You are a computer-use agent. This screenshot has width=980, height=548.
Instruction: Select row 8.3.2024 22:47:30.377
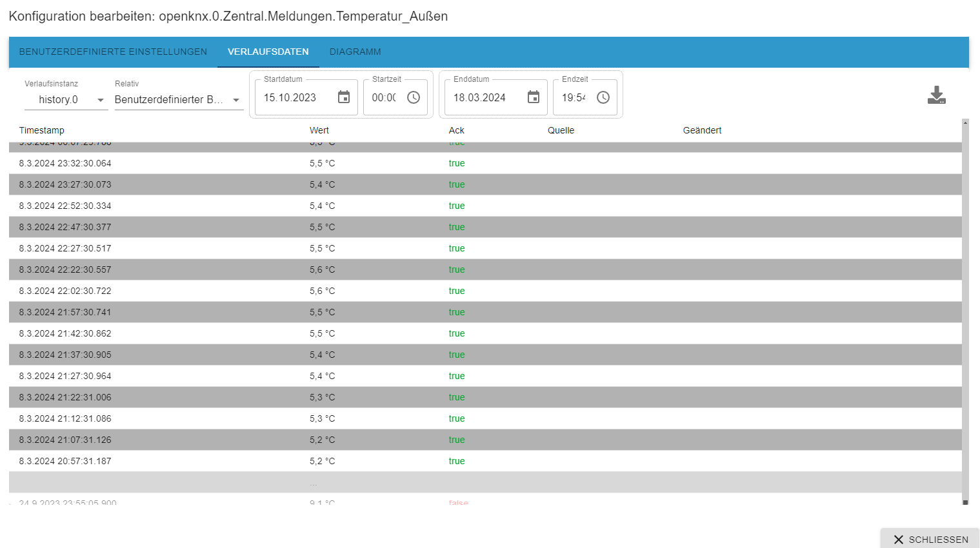pos(485,227)
